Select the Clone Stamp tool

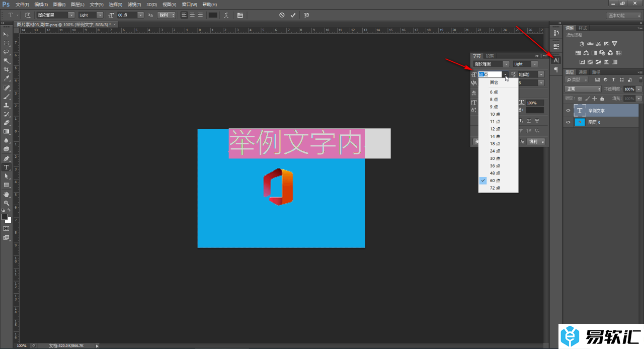point(7,106)
